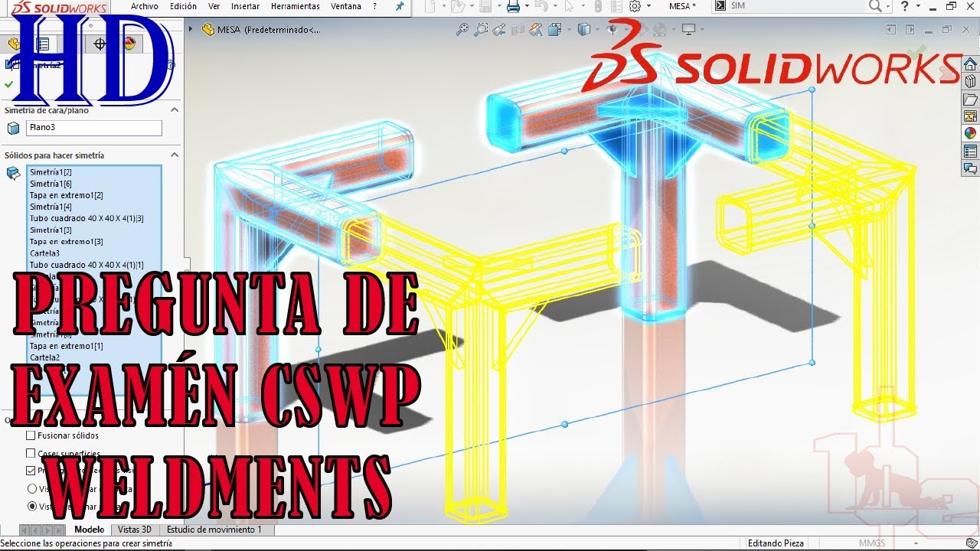Open Help dropdown arrow
Viewport: 980px width, 551px height.
click(918, 6)
